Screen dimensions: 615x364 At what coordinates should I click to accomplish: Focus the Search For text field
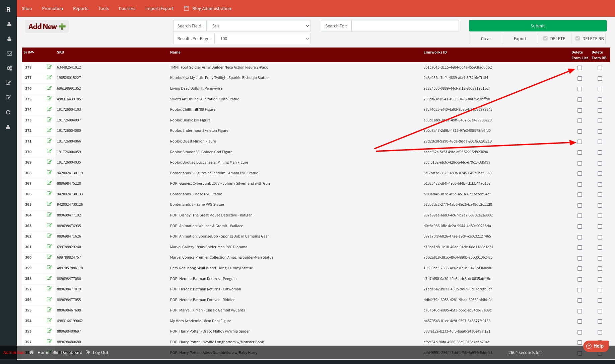coord(405,26)
